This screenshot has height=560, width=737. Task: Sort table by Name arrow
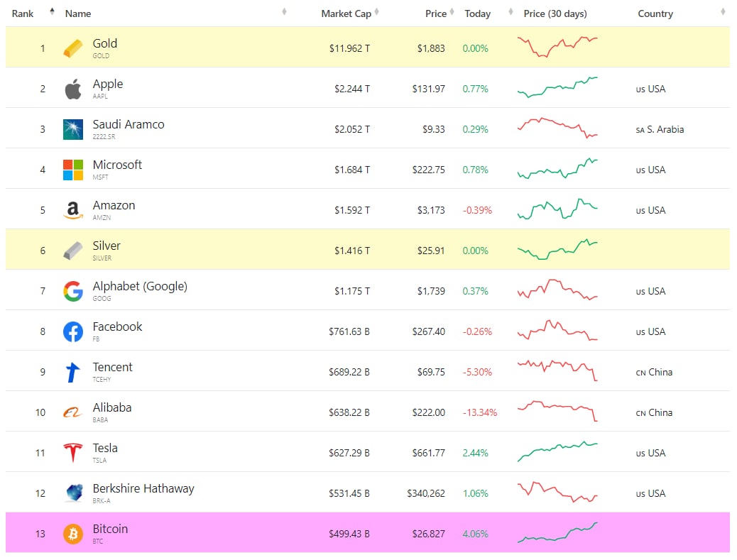tap(284, 11)
